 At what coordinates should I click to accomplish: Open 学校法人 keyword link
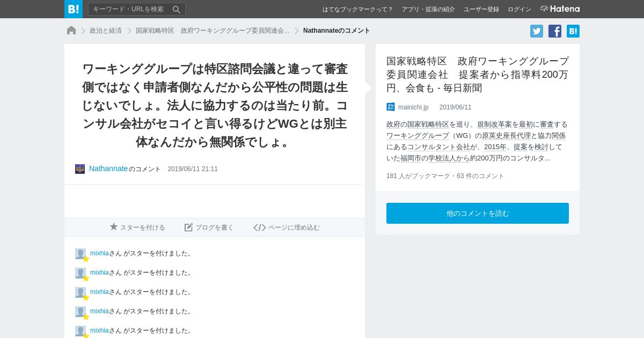coord(442,158)
